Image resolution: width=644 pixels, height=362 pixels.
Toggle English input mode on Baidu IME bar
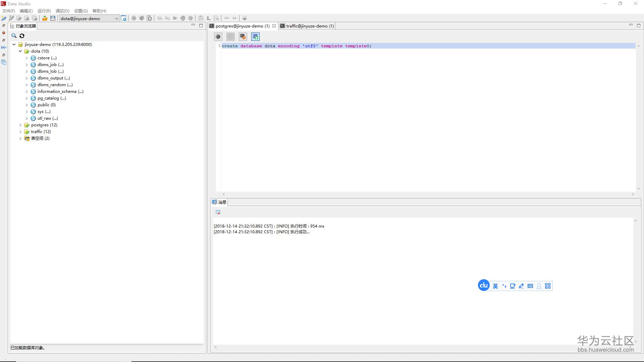pyautogui.click(x=495, y=286)
